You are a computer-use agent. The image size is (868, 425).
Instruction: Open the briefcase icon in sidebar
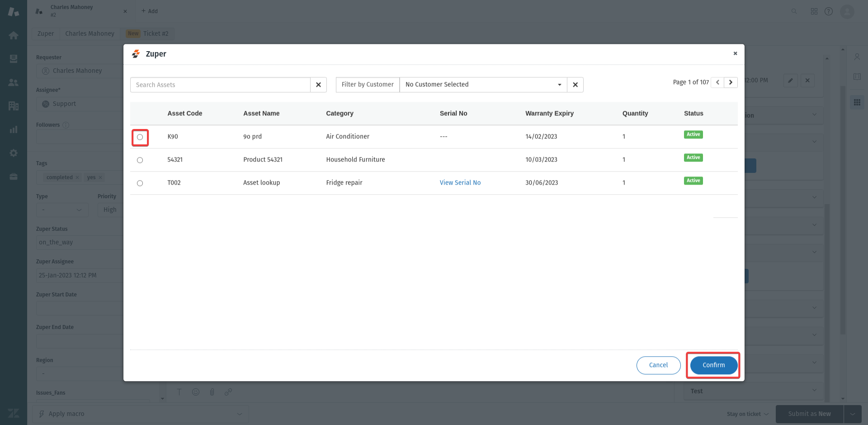[14, 177]
